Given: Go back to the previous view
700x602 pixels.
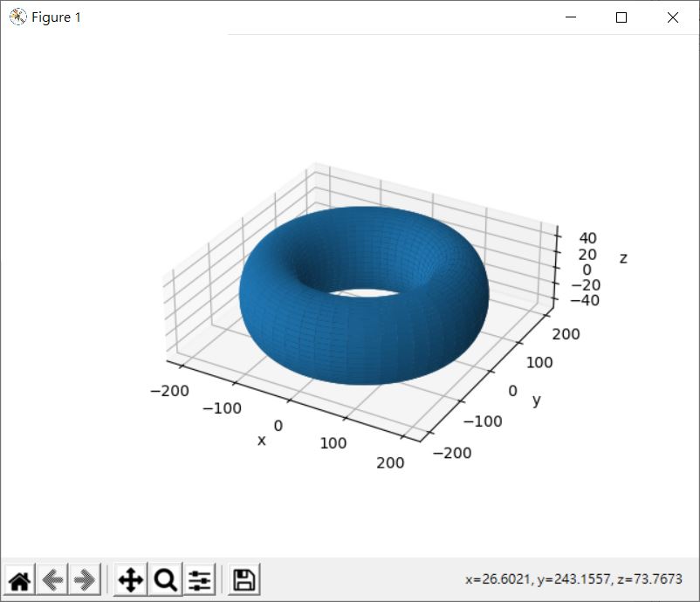Looking at the screenshot, I should pos(51,579).
